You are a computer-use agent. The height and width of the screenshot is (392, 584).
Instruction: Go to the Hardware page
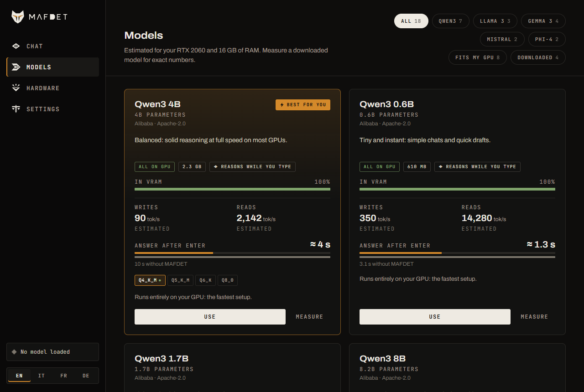pyautogui.click(x=52, y=88)
